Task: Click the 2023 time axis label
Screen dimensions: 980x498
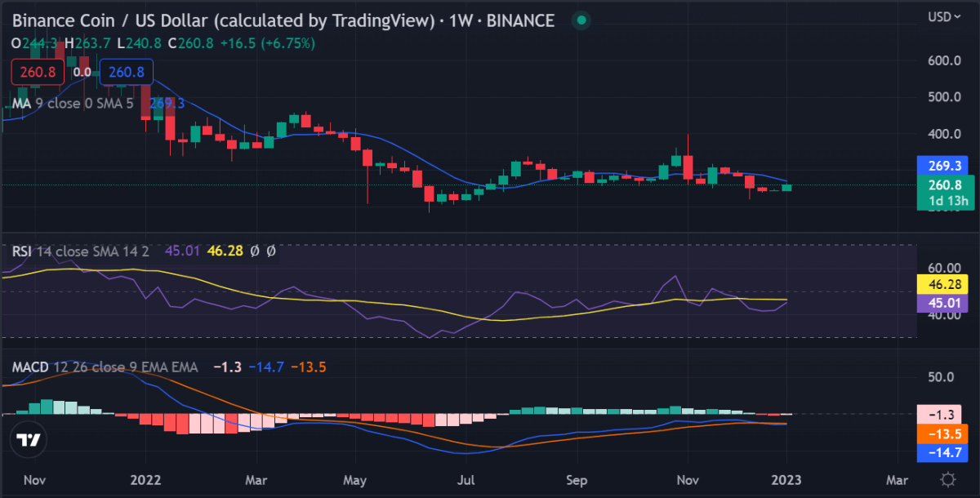Action: pyautogui.click(x=786, y=478)
